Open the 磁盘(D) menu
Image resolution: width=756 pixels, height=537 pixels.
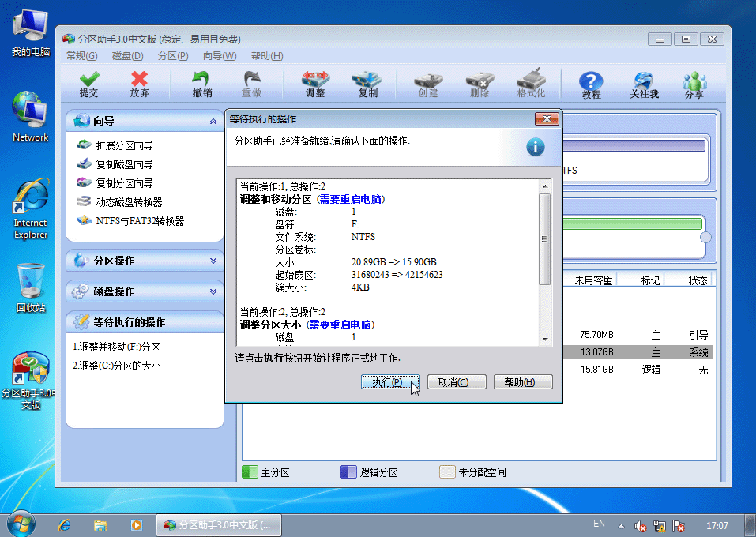[126, 55]
